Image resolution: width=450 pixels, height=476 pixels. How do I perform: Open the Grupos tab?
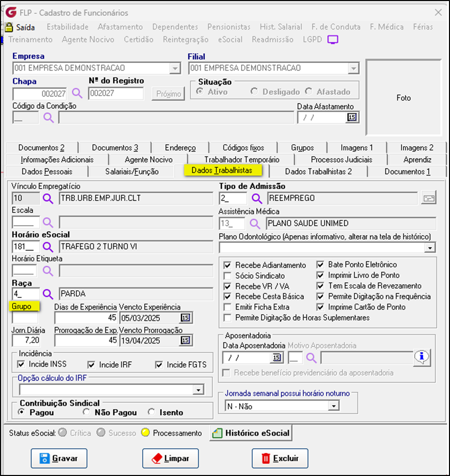pyautogui.click(x=302, y=148)
